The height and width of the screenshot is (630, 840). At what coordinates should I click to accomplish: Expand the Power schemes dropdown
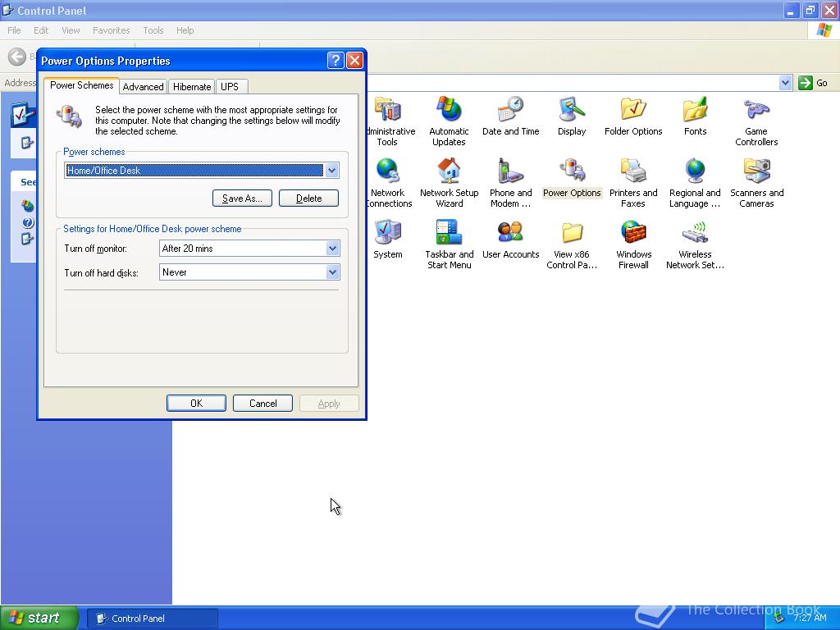pyautogui.click(x=331, y=171)
